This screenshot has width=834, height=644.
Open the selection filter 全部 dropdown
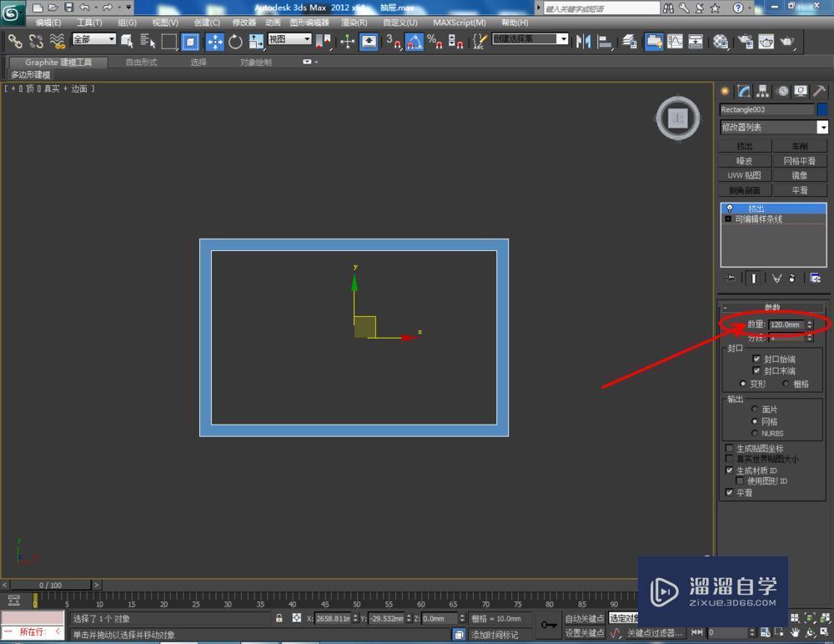[94, 38]
